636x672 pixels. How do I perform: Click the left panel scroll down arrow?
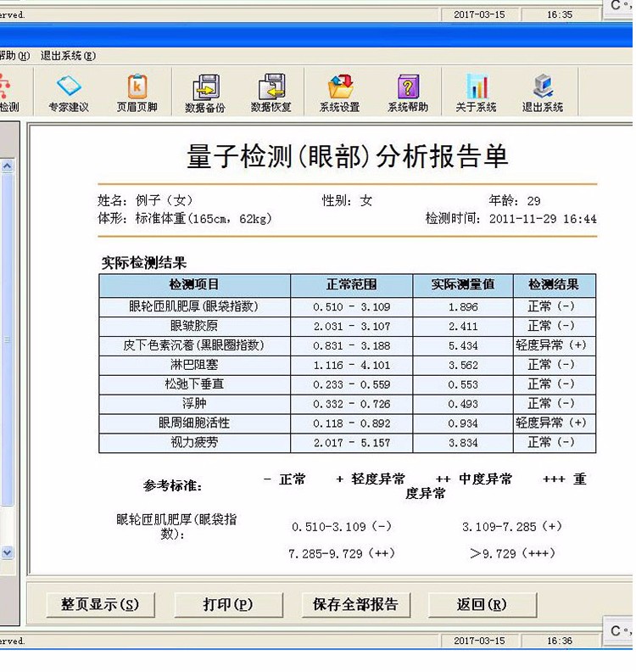click(x=8, y=552)
